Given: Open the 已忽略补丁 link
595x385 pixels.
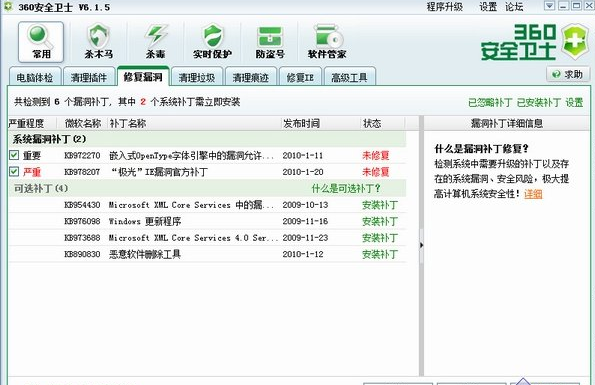Looking at the screenshot, I should coord(490,102).
